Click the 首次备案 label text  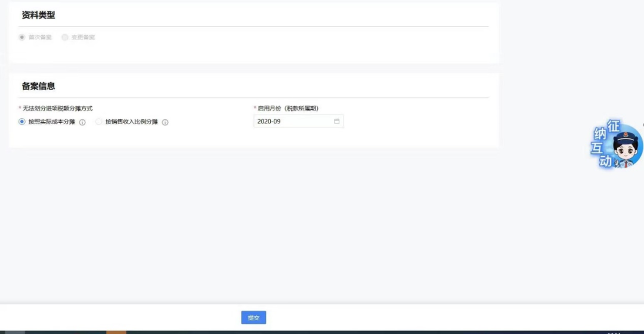40,37
